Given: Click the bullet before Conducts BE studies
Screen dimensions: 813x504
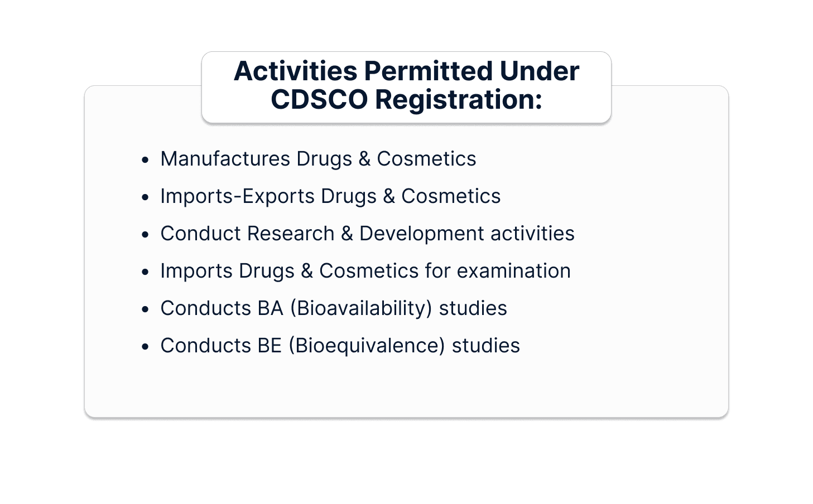Looking at the screenshot, I should (146, 347).
